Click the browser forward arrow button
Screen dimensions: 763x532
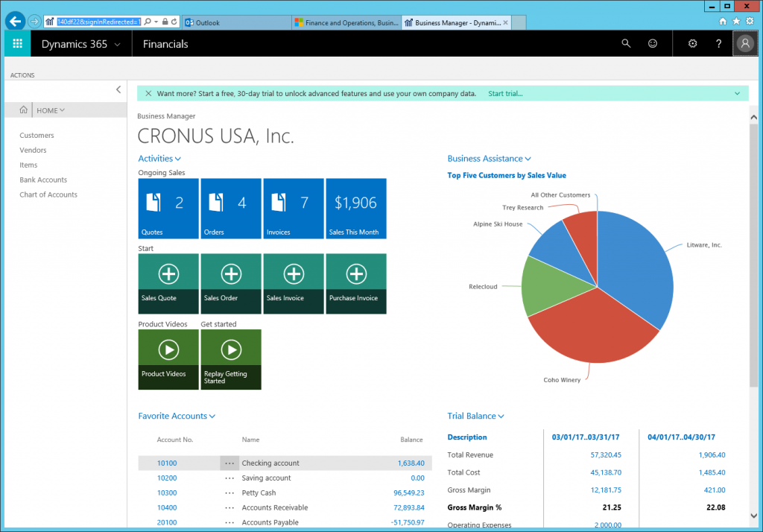coord(34,22)
